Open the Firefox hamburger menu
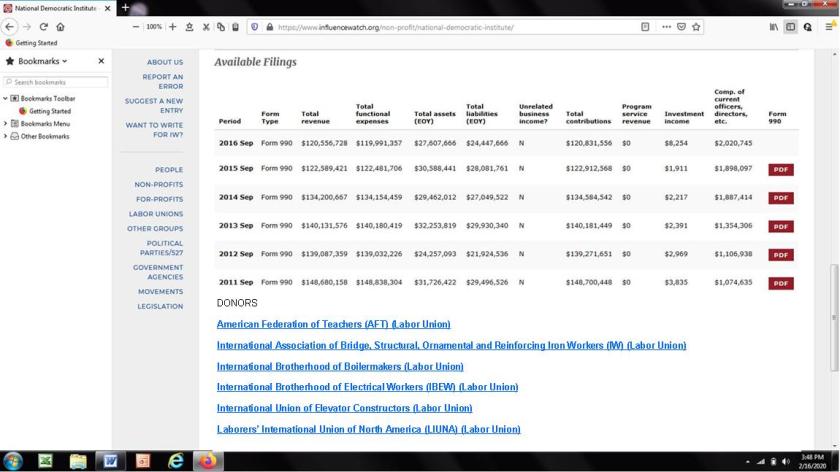Screen dimensions: 840x472 [x=829, y=27]
